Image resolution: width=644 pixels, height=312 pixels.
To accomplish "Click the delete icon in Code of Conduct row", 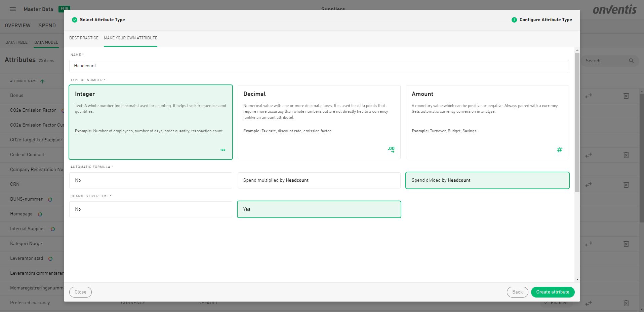I will point(626,155).
